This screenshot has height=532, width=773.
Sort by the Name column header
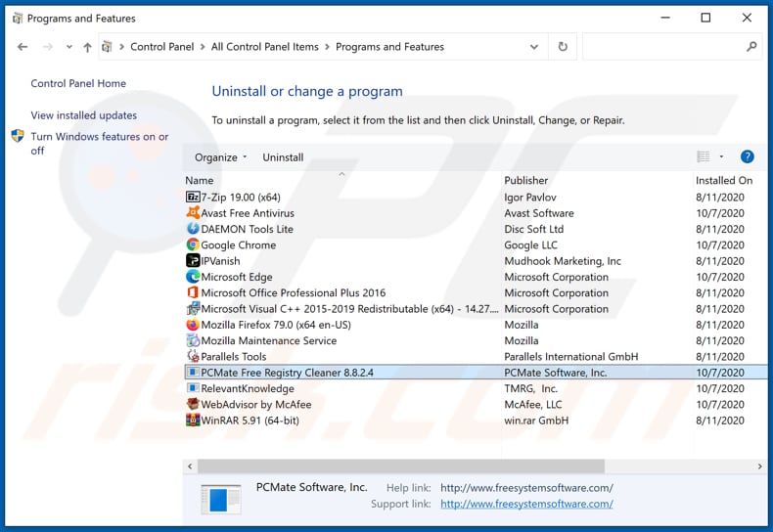click(342, 180)
